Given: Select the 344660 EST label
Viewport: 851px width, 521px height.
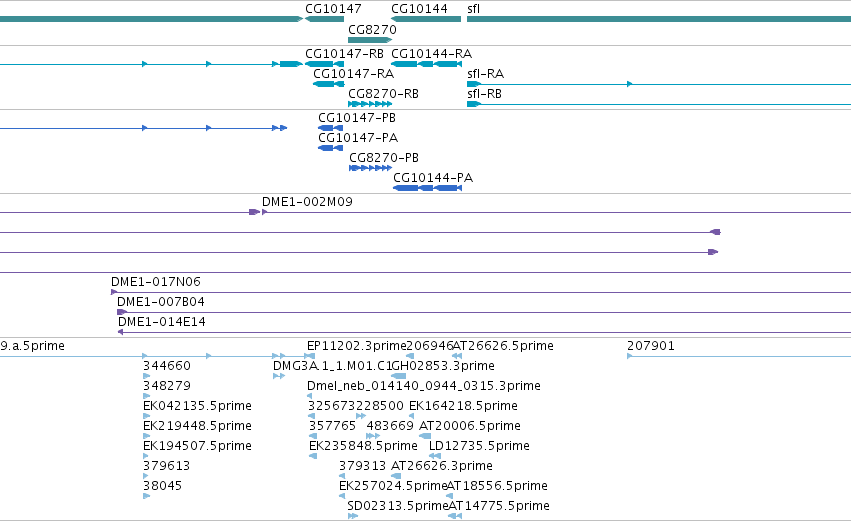Looking at the screenshot, I should pos(167,366).
